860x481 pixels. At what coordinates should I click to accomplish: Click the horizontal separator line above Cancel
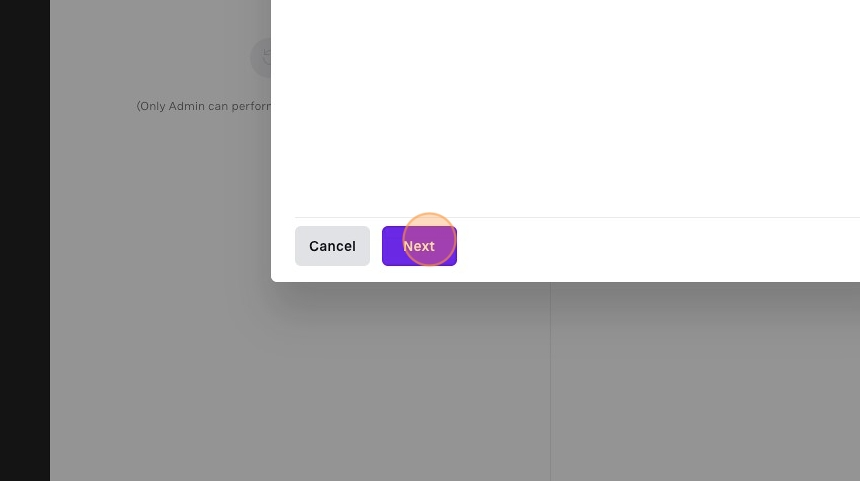pos(577,217)
